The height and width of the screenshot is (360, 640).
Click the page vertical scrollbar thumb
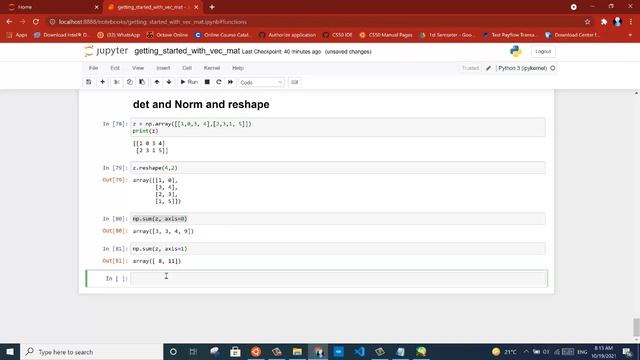[x=636, y=327]
